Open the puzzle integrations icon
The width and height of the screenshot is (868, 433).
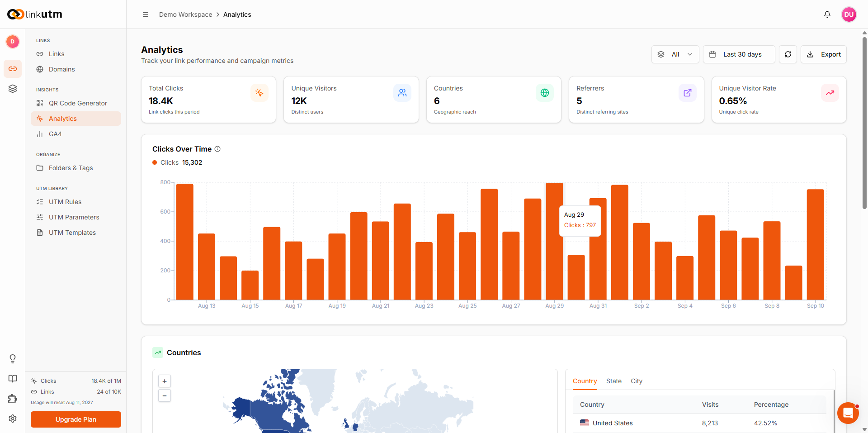tap(13, 399)
